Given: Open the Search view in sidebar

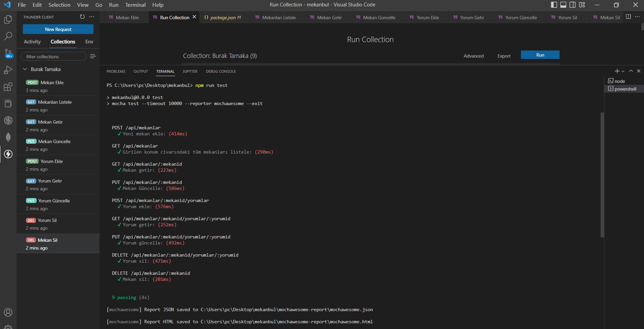Looking at the screenshot, I should tap(8, 36).
